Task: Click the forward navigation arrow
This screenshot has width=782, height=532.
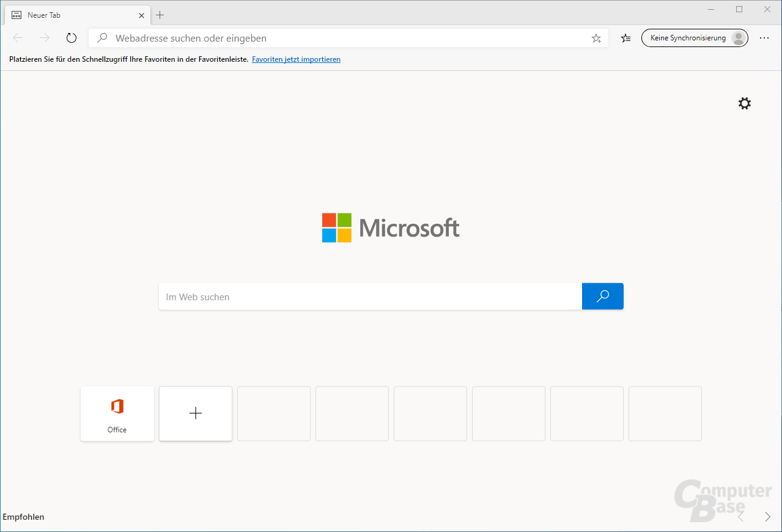Action: tap(45, 38)
